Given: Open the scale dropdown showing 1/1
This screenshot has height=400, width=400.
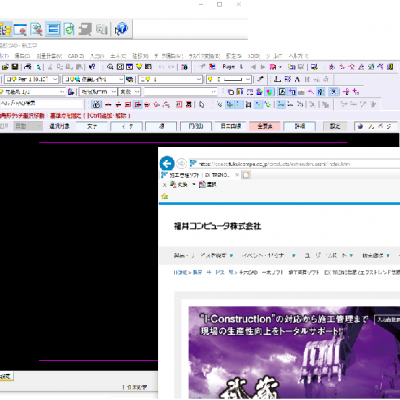Looking at the screenshot, I should point(32,92).
